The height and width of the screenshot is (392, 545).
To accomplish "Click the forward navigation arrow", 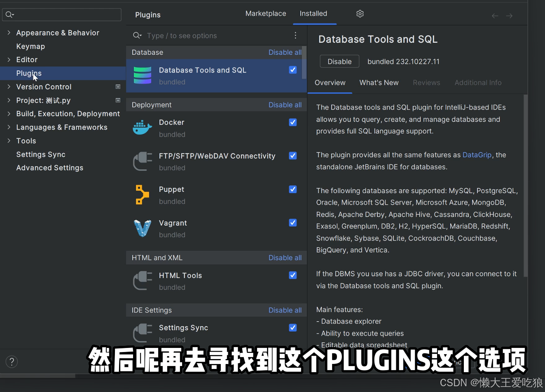I will 509,16.
